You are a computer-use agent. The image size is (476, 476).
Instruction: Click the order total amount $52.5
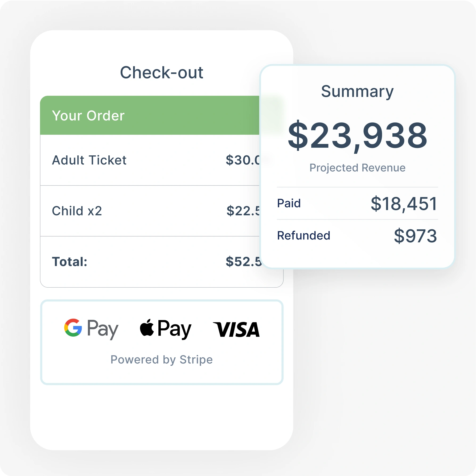(243, 262)
